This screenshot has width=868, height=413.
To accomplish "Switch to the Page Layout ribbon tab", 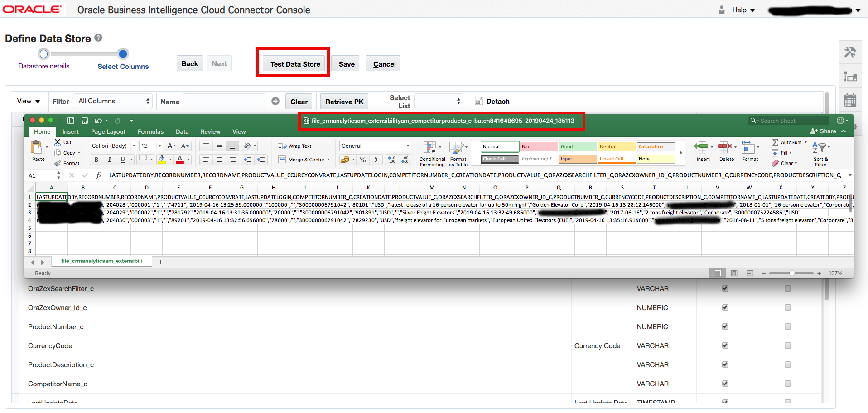I will click(108, 132).
